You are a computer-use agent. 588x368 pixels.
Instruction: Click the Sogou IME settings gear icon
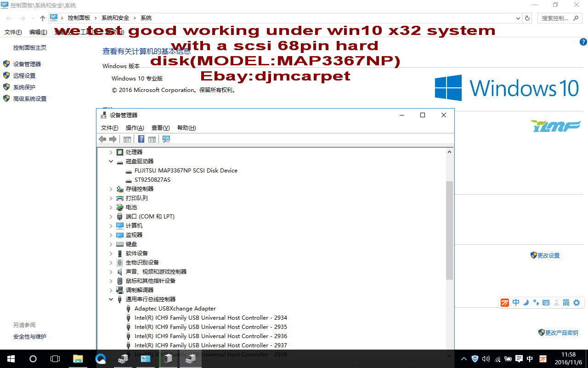pos(577,303)
